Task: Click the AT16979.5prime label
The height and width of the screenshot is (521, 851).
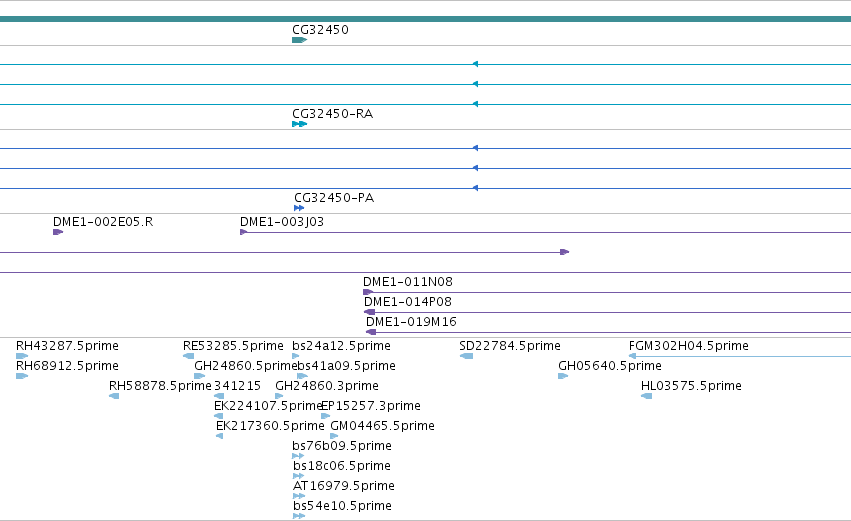Action: (344, 487)
